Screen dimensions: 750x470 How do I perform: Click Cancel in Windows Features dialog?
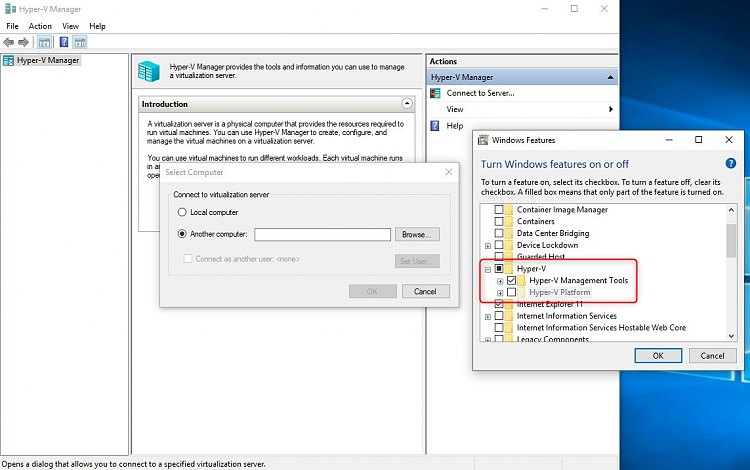click(713, 356)
